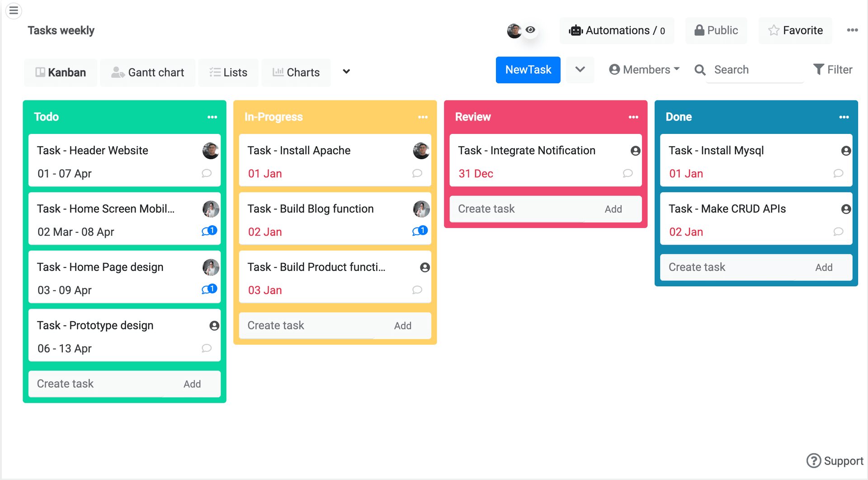This screenshot has height=480, width=868.
Task: Open comments on Home Screen Mobile task
Action: click(x=209, y=231)
